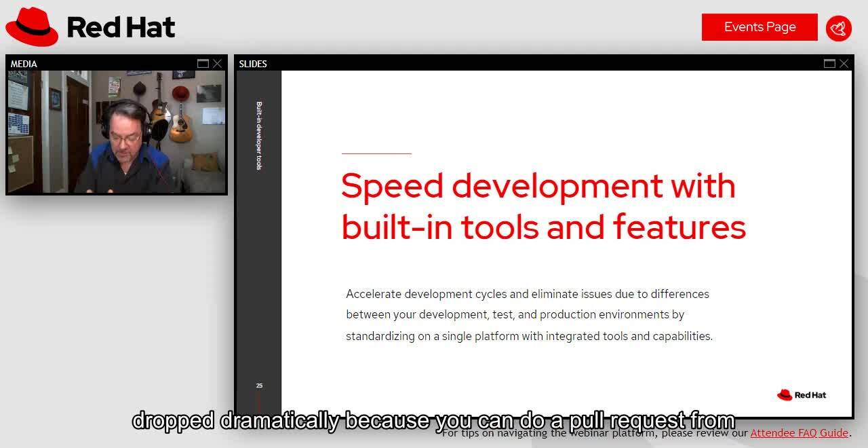Maximize the SLIDES panel

829,64
